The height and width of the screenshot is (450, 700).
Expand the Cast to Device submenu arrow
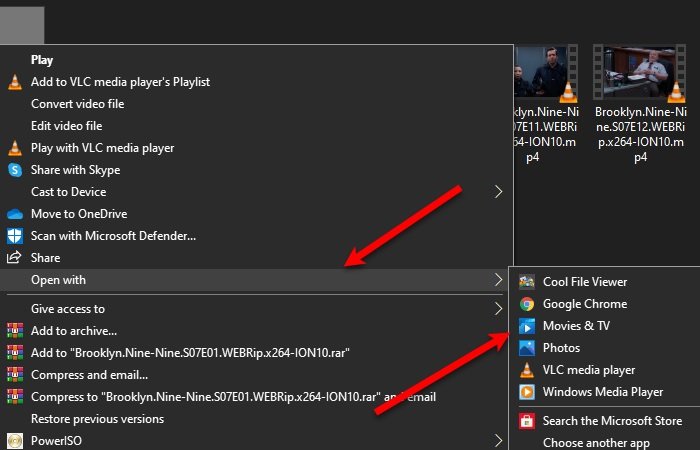498,192
